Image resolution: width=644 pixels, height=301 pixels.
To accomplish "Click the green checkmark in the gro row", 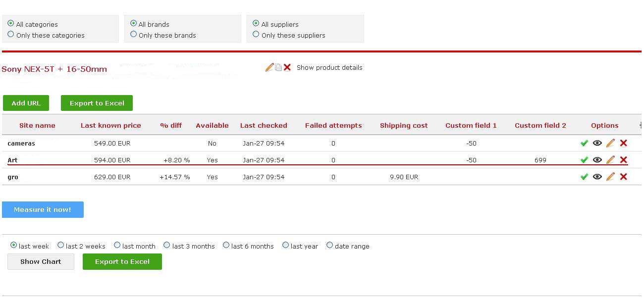I will click(584, 177).
